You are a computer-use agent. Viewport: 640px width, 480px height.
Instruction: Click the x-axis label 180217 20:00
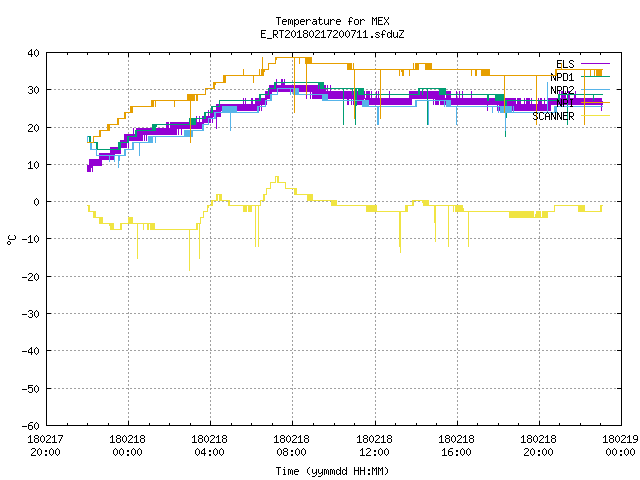coord(45,446)
